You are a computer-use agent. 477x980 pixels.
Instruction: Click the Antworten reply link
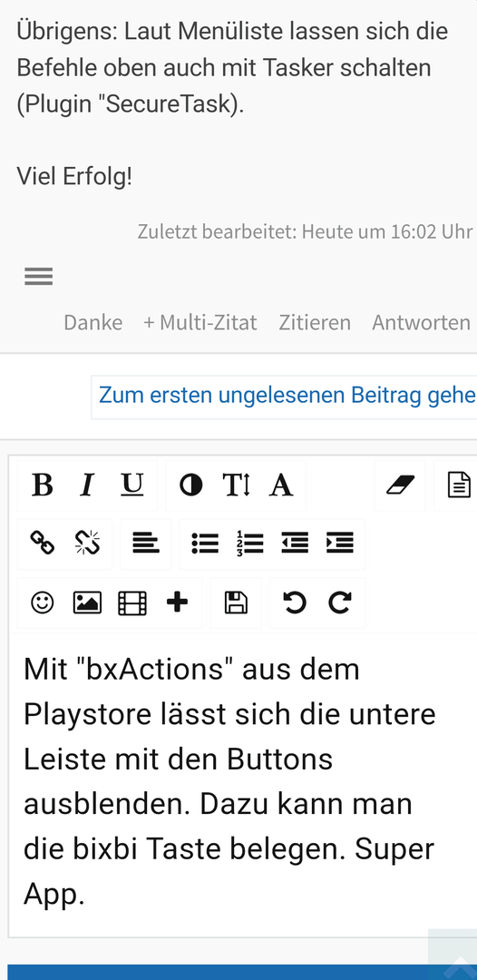[422, 322]
